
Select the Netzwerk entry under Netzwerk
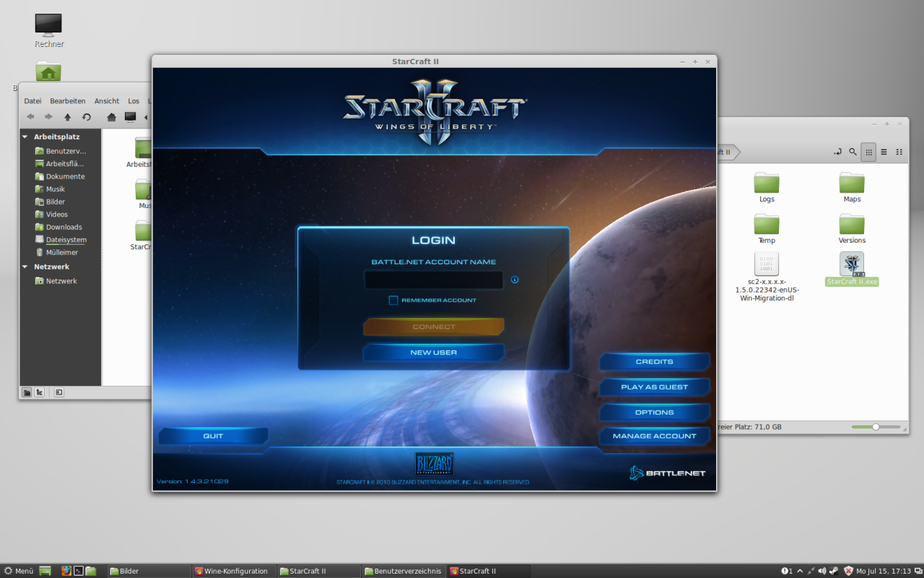click(57, 281)
